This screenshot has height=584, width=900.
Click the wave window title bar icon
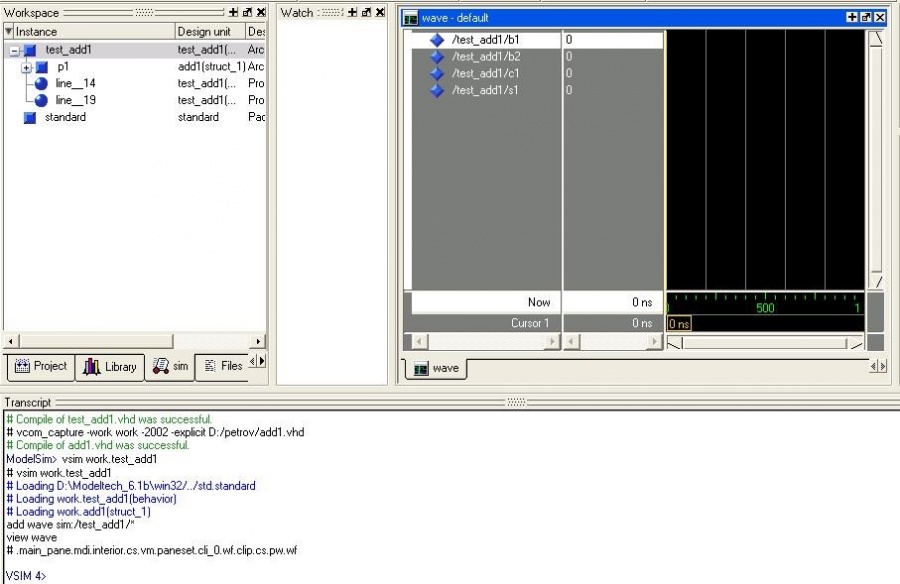click(410, 18)
